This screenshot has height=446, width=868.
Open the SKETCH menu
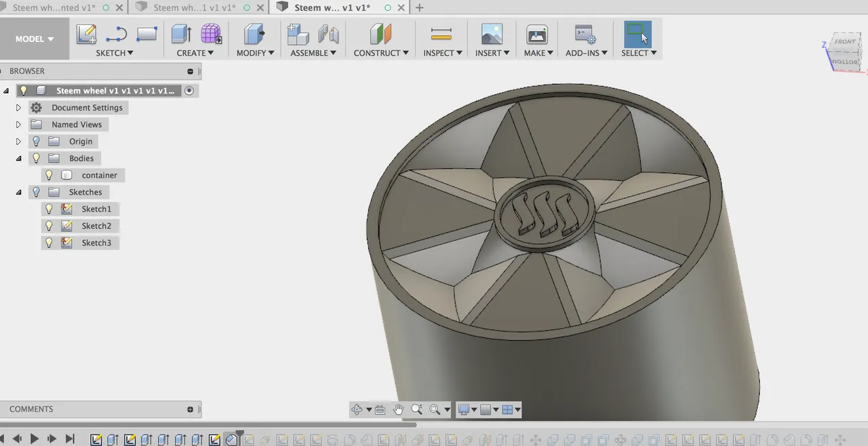[115, 53]
